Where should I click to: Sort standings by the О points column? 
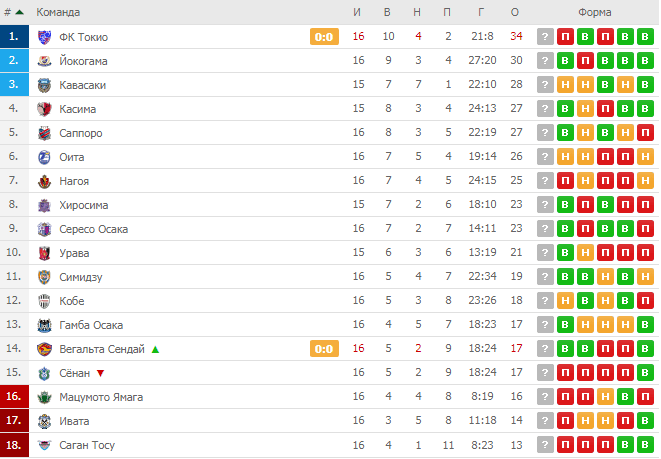515,12
